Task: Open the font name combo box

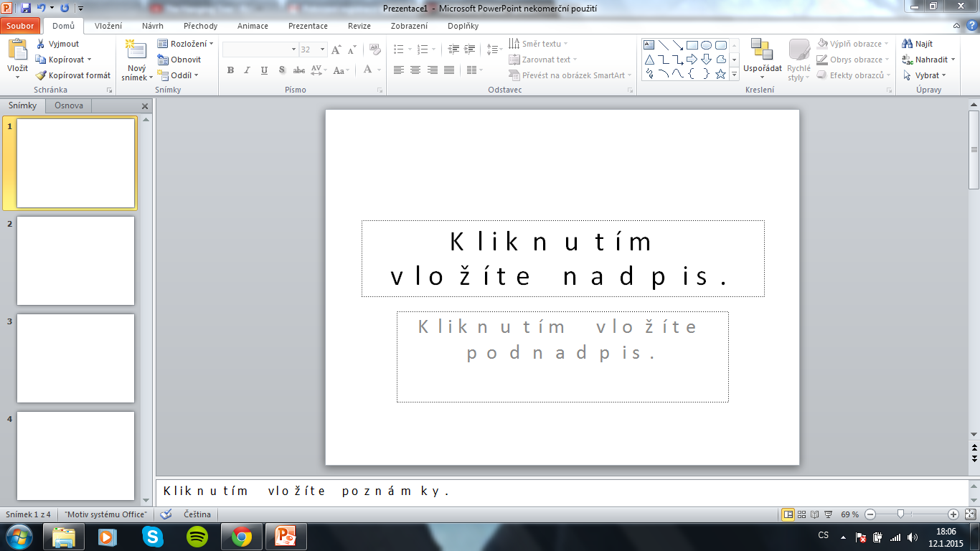Action: point(260,50)
